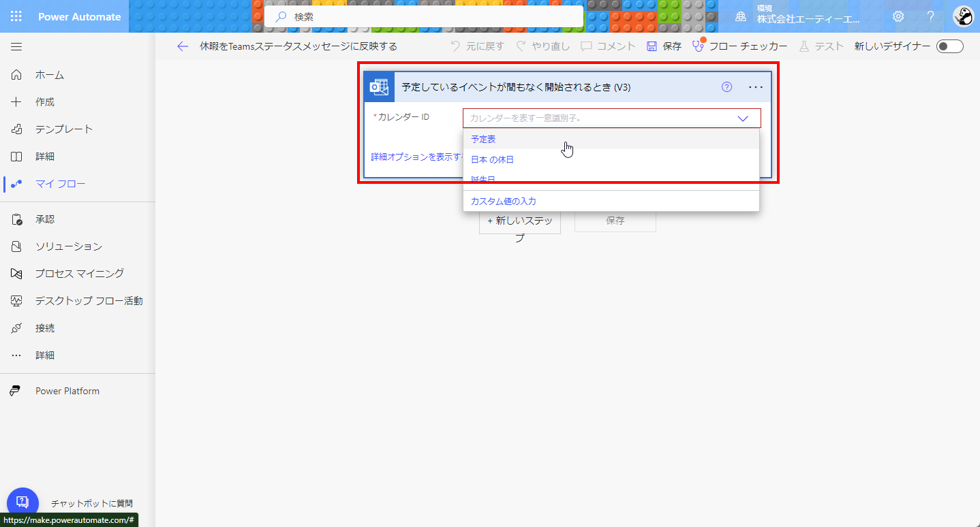Click the 検索 search box

(x=424, y=16)
